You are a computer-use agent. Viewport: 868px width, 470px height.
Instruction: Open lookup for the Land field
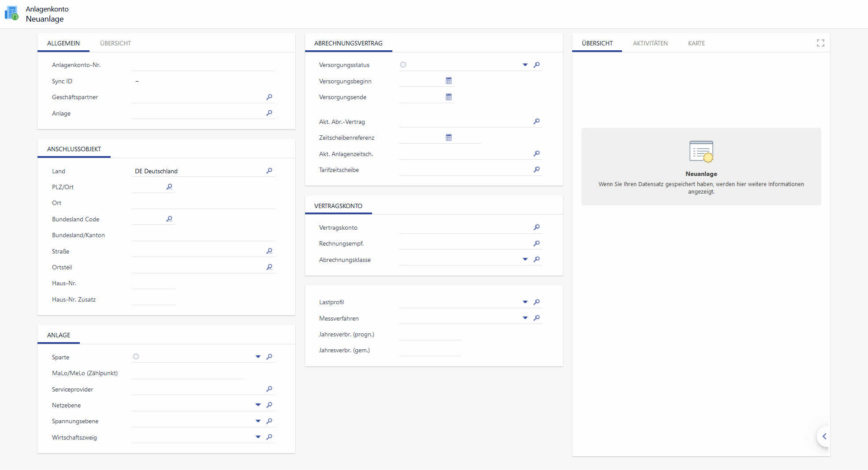pos(269,171)
